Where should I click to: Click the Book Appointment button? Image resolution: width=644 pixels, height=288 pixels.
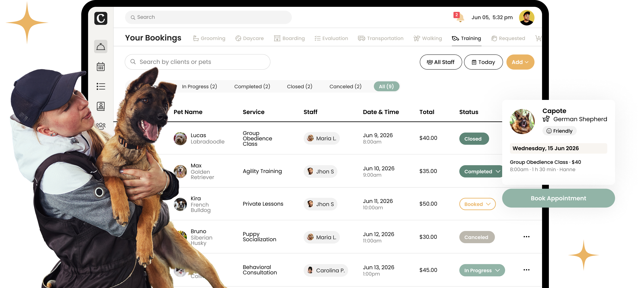pos(558,198)
